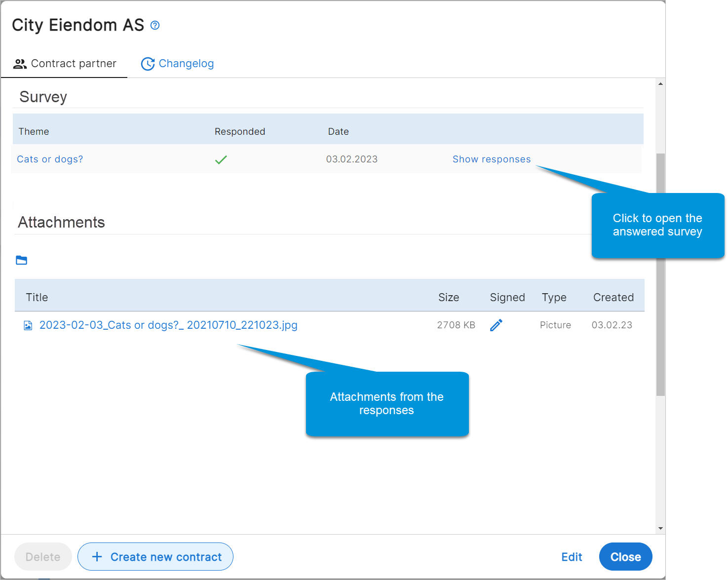Open the 'Cats or dogs?' survey link

50,159
